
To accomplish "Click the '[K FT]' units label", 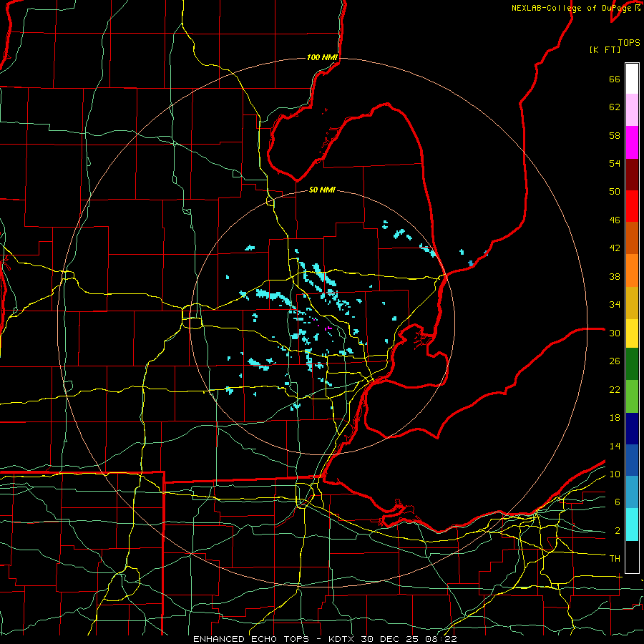I will tap(605, 49).
